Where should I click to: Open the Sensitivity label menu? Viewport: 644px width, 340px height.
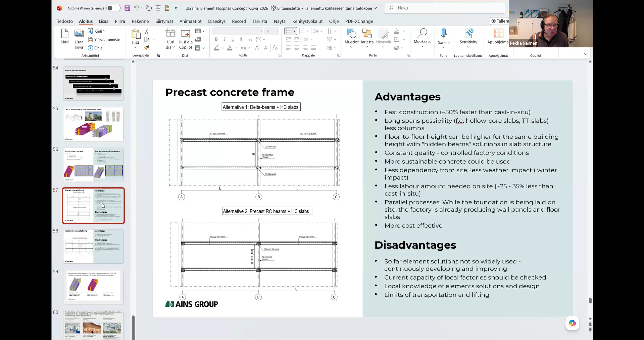(x=468, y=38)
